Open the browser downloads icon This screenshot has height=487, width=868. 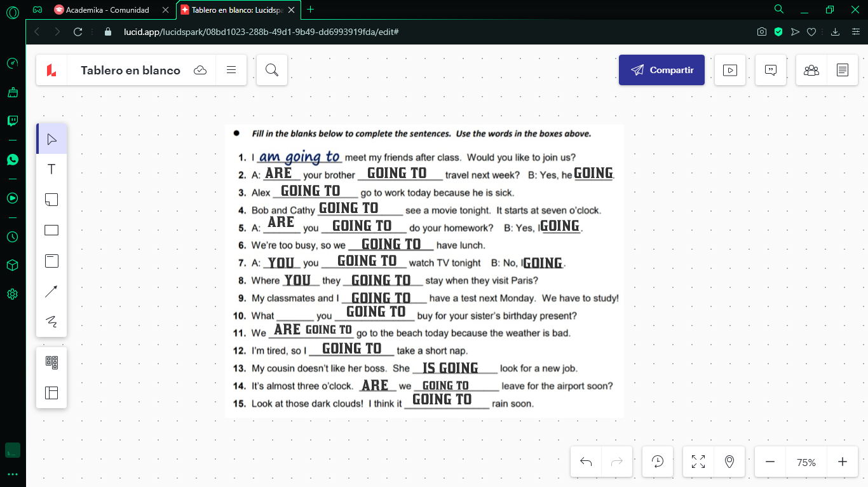[836, 32]
